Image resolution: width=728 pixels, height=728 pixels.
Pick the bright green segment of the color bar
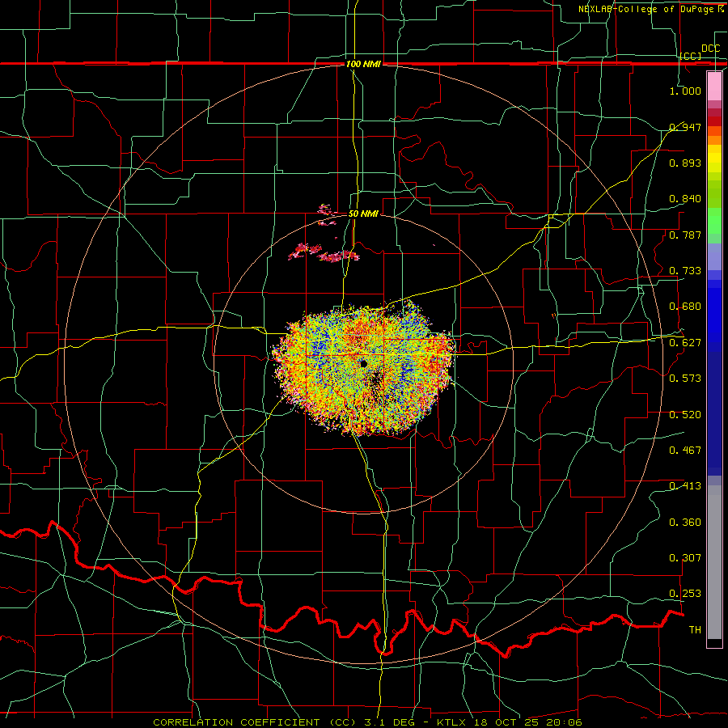tap(714, 221)
